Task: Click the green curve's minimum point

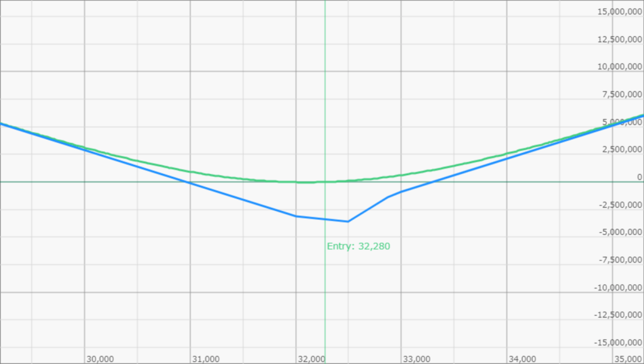Action: click(306, 182)
